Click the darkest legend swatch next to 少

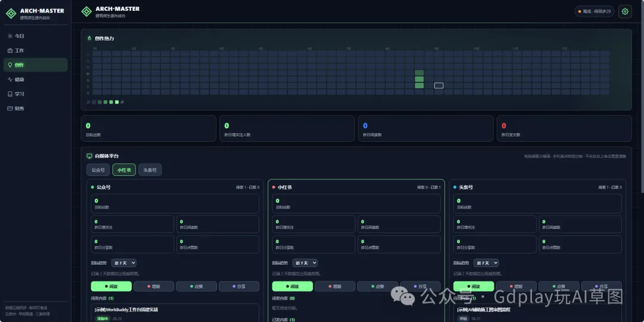(x=94, y=102)
